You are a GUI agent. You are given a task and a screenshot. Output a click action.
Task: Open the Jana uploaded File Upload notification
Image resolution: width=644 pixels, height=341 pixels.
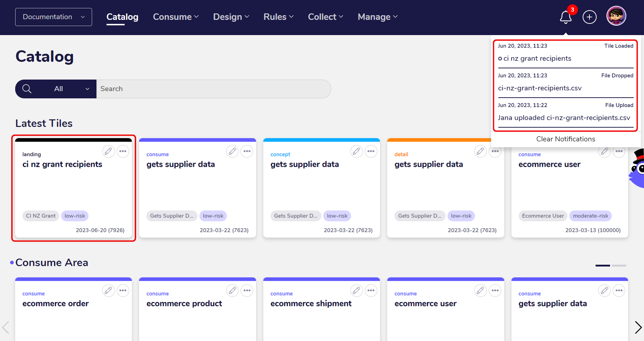click(x=566, y=113)
